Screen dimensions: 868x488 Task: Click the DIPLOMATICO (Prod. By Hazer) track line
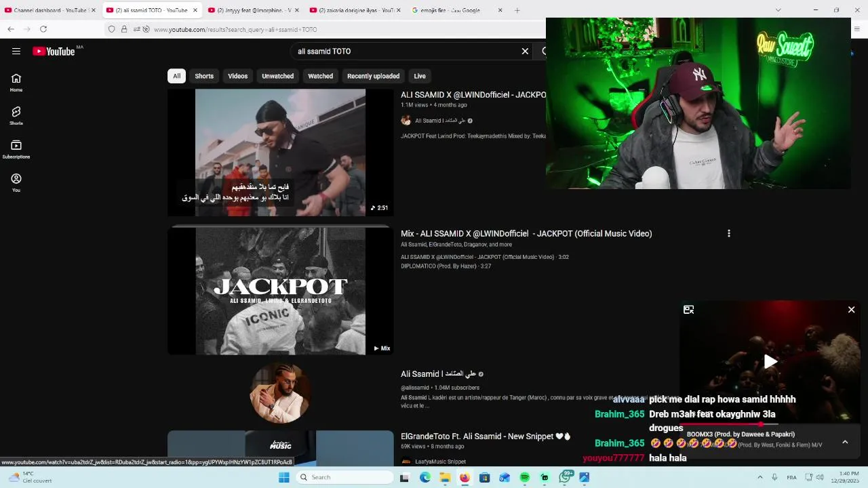(x=446, y=266)
